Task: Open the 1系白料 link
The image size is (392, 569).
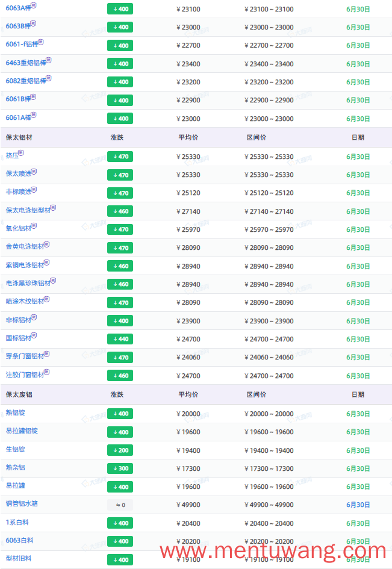Action: coord(17,523)
